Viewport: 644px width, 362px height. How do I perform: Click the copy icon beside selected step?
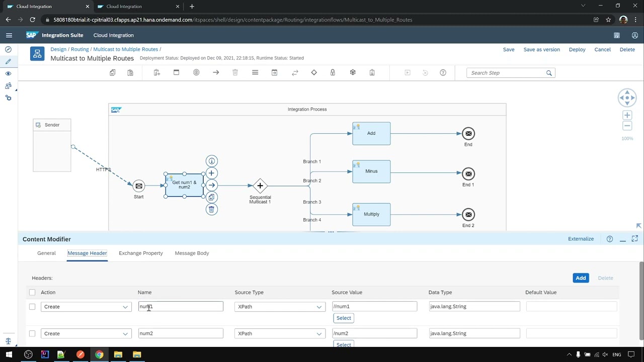point(211,198)
